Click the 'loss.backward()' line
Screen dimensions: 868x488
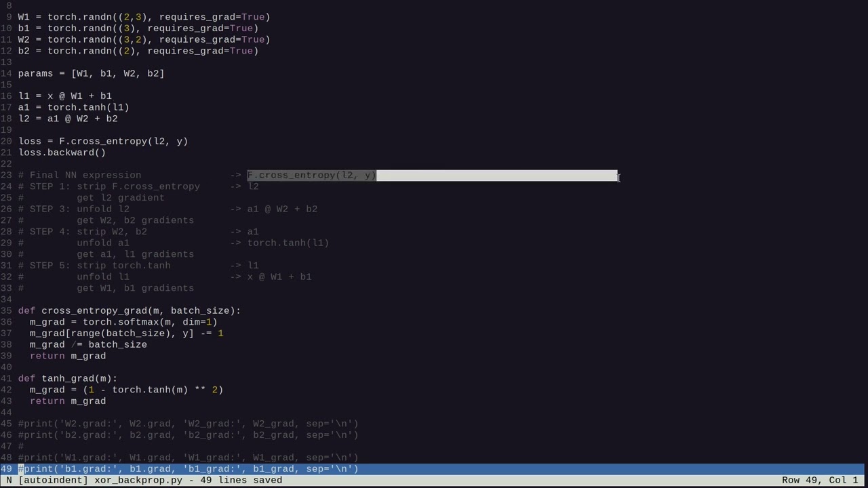pyautogui.click(x=62, y=152)
